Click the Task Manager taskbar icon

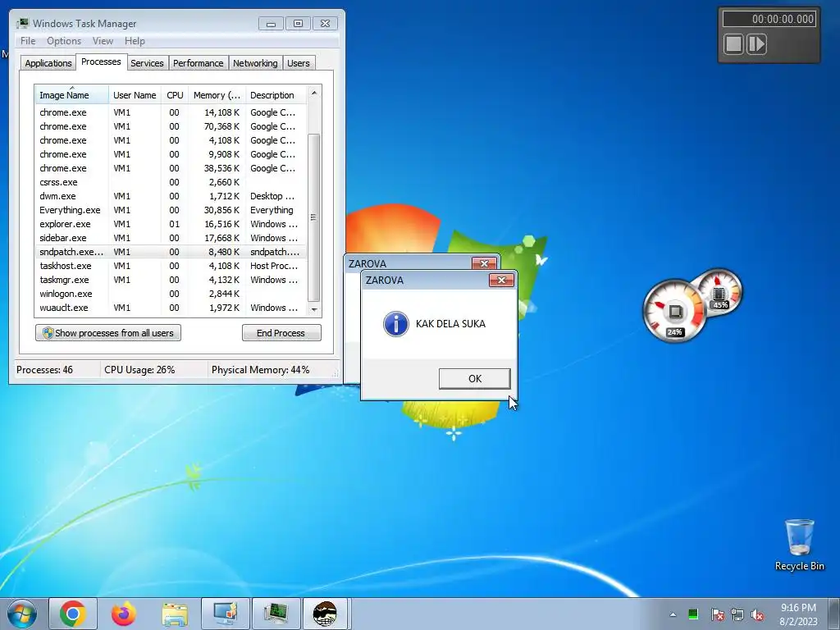(276, 614)
